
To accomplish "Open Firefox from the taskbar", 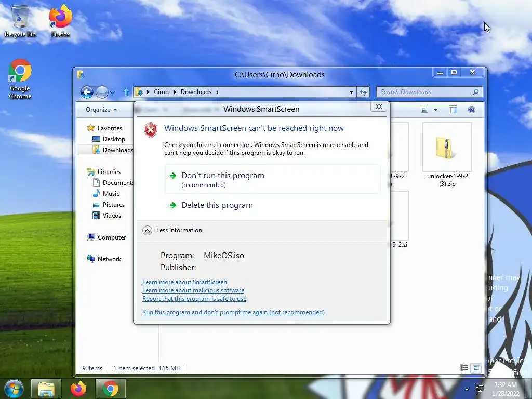I will (x=78, y=389).
